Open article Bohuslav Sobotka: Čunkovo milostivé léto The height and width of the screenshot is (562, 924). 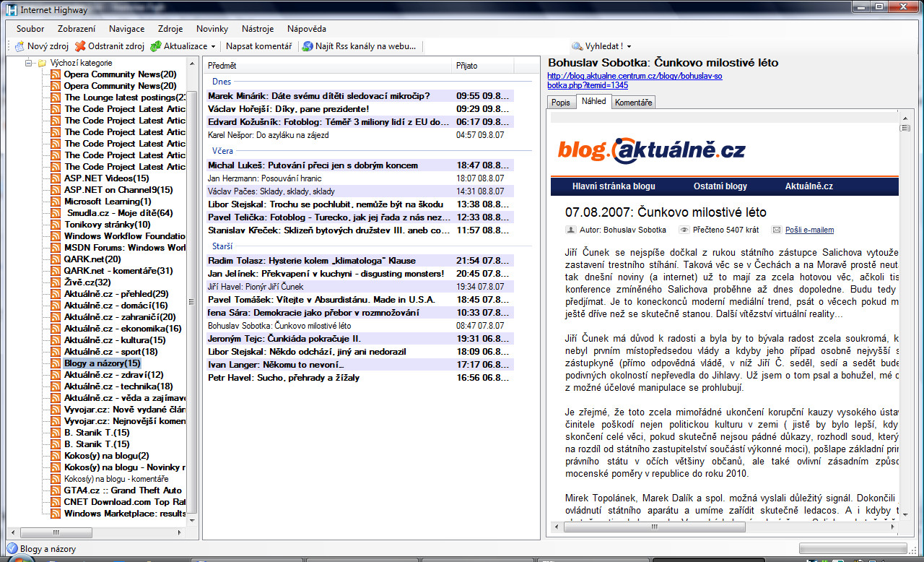[359, 326]
